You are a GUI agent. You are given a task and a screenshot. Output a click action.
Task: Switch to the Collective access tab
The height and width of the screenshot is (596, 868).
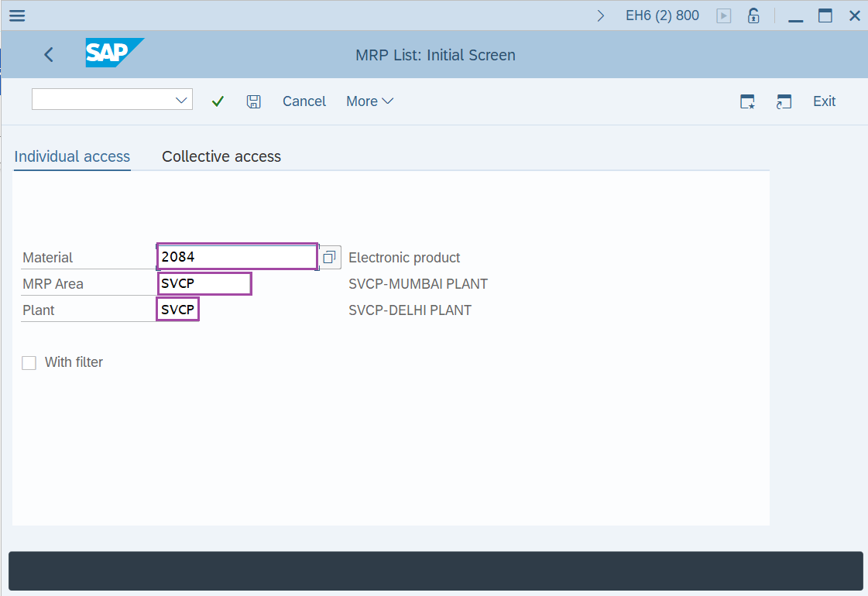pos(221,156)
